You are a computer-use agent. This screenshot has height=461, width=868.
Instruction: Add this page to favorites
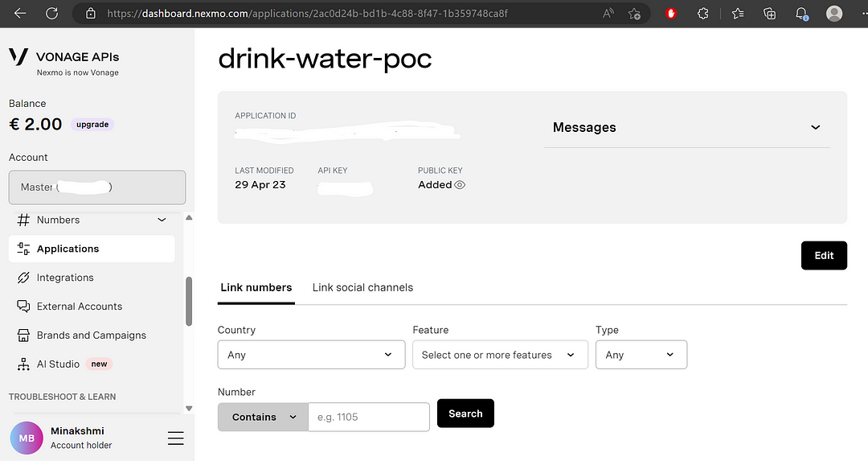click(x=634, y=14)
